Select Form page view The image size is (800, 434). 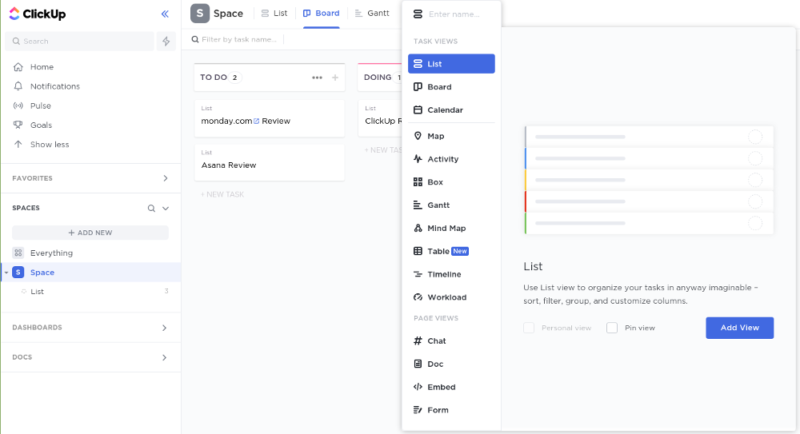[452, 410]
